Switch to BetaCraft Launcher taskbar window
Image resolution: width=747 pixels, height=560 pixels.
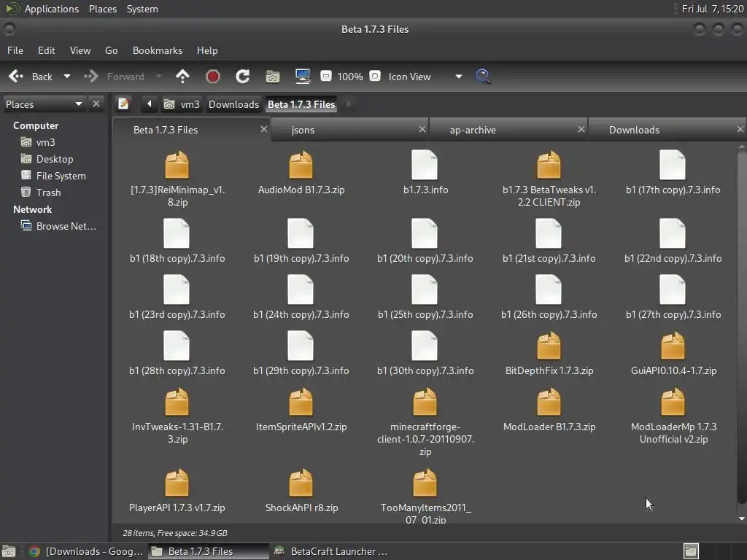tap(332, 551)
